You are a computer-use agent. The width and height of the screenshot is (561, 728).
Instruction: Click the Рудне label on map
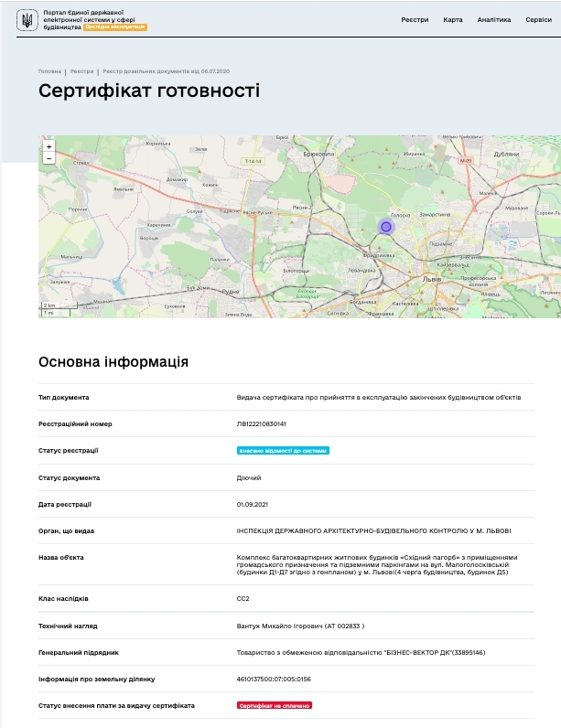tap(231, 292)
